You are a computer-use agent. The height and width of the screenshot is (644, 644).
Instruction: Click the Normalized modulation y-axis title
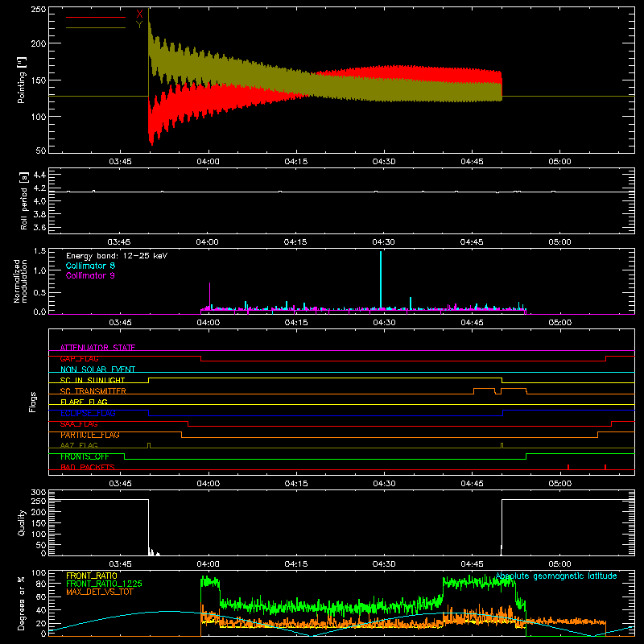(20, 281)
